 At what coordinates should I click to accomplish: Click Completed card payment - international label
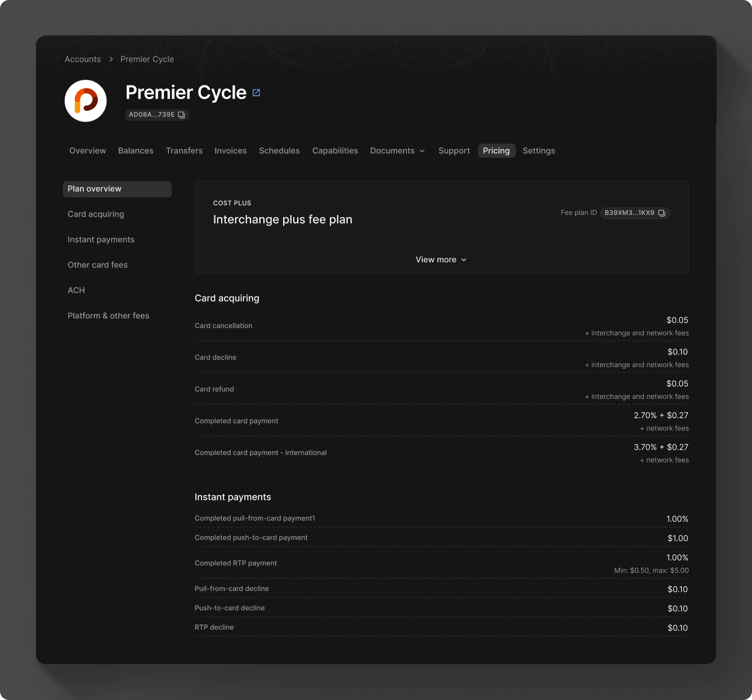click(261, 453)
